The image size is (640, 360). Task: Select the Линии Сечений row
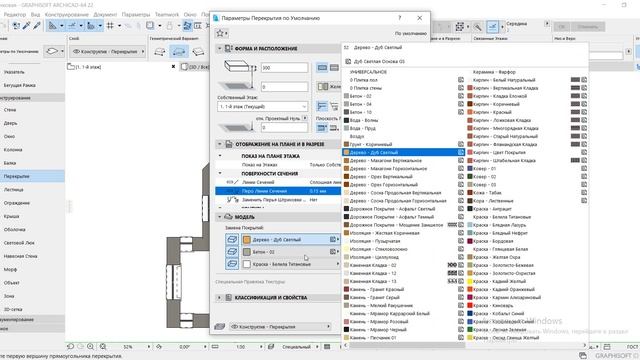click(278, 182)
